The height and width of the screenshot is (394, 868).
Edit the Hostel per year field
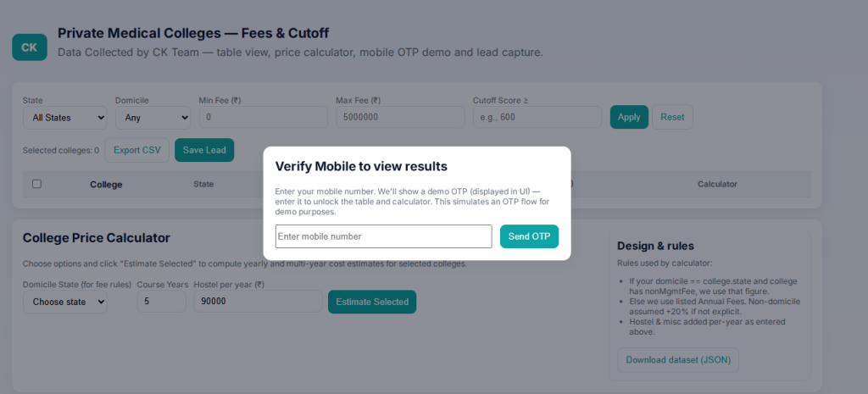[x=257, y=302]
